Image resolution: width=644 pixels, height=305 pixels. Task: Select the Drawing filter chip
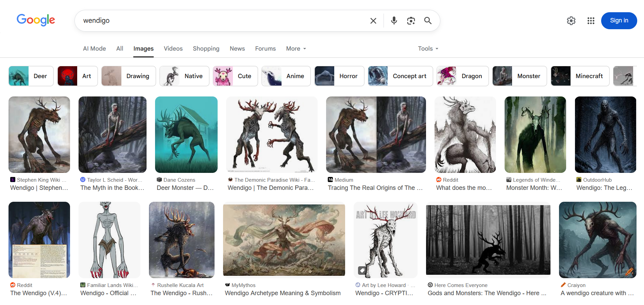point(129,76)
